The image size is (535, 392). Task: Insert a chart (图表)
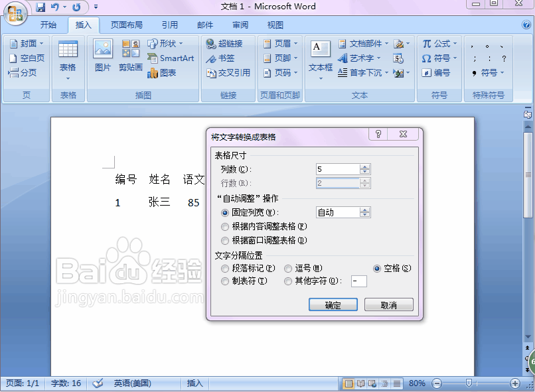[162, 72]
